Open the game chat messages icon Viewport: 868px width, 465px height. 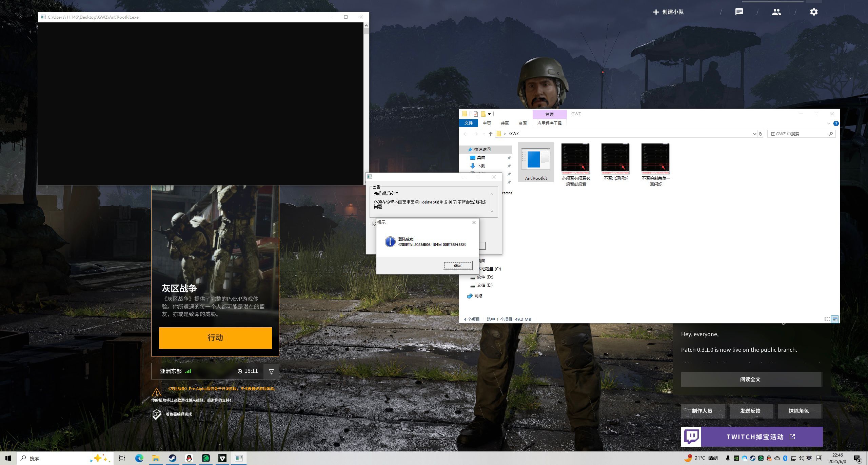click(739, 12)
